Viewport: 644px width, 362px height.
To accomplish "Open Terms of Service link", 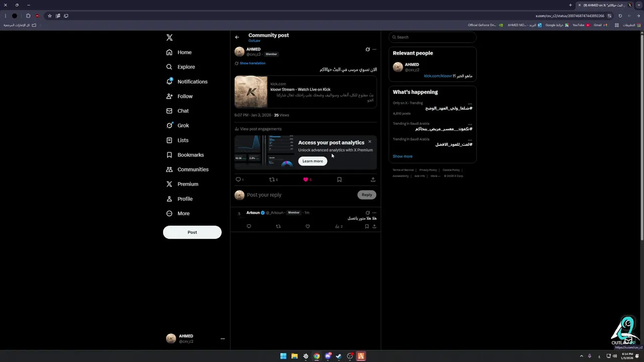I will point(403,170).
